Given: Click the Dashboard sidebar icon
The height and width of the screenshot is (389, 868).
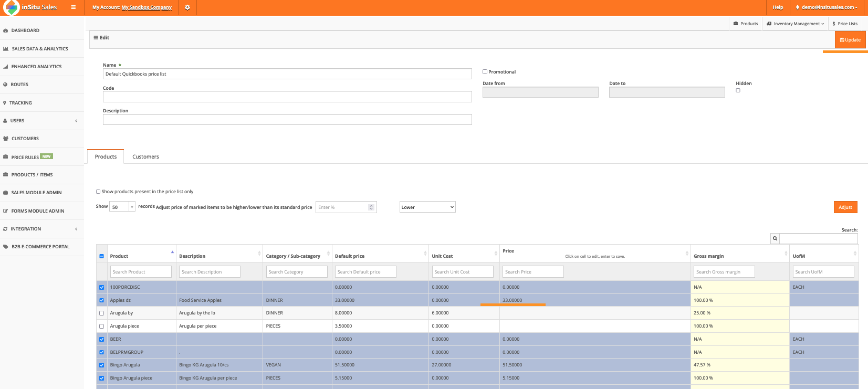Looking at the screenshot, I should point(6,30).
